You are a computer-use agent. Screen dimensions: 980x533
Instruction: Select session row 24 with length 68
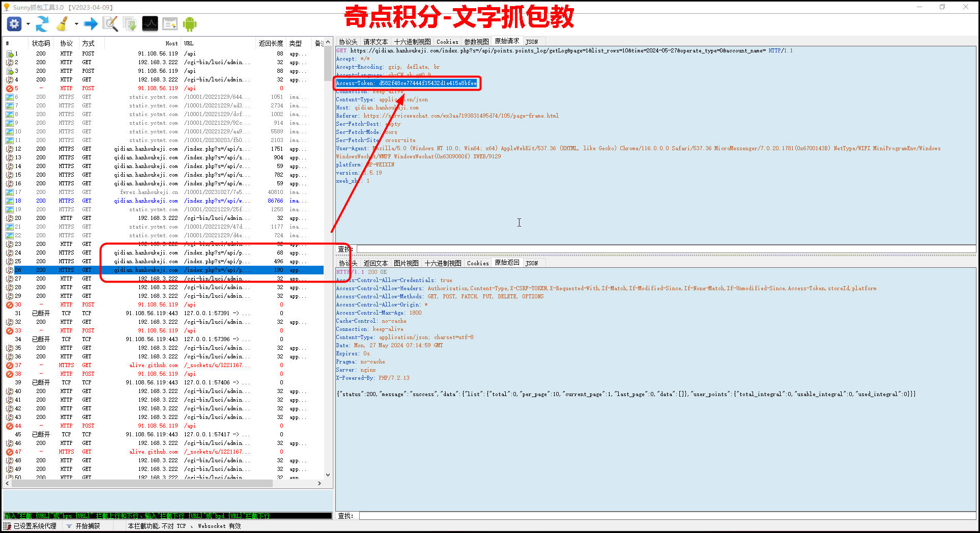tap(164, 253)
